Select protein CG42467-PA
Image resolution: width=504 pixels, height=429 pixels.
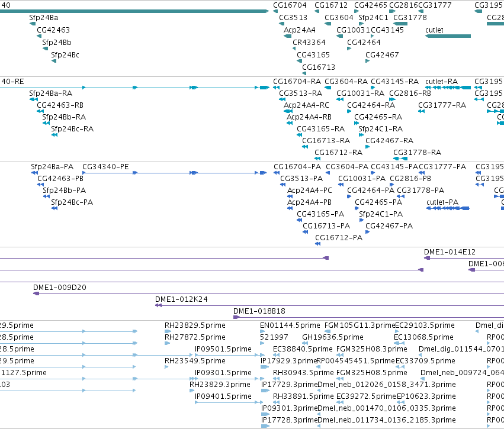click(x=389, y=226)
